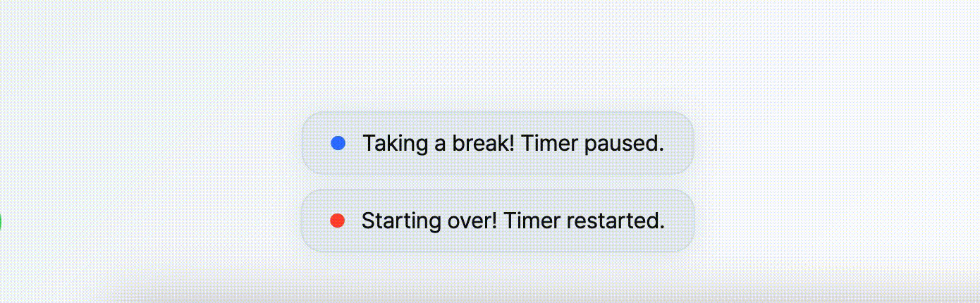Screen dimensions: 980x303
Task: Dismiss the 'Timer restarted' toast message
Action: (x=498, y=221)
